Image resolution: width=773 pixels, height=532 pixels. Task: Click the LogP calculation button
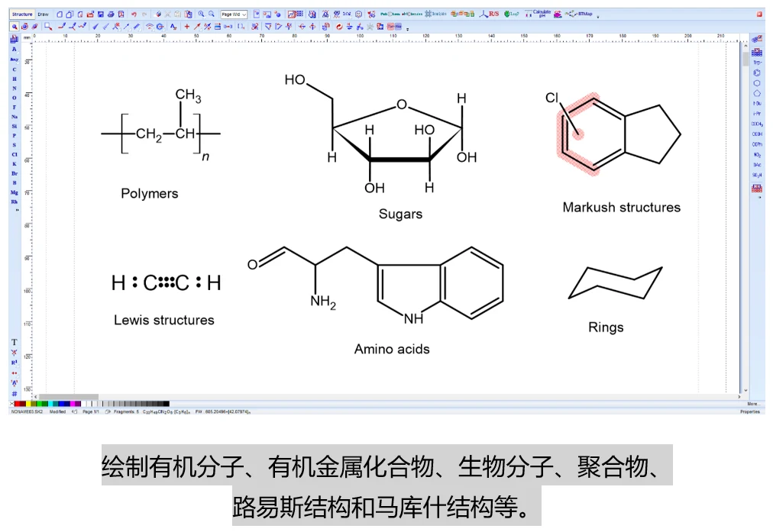click(511, 14)
